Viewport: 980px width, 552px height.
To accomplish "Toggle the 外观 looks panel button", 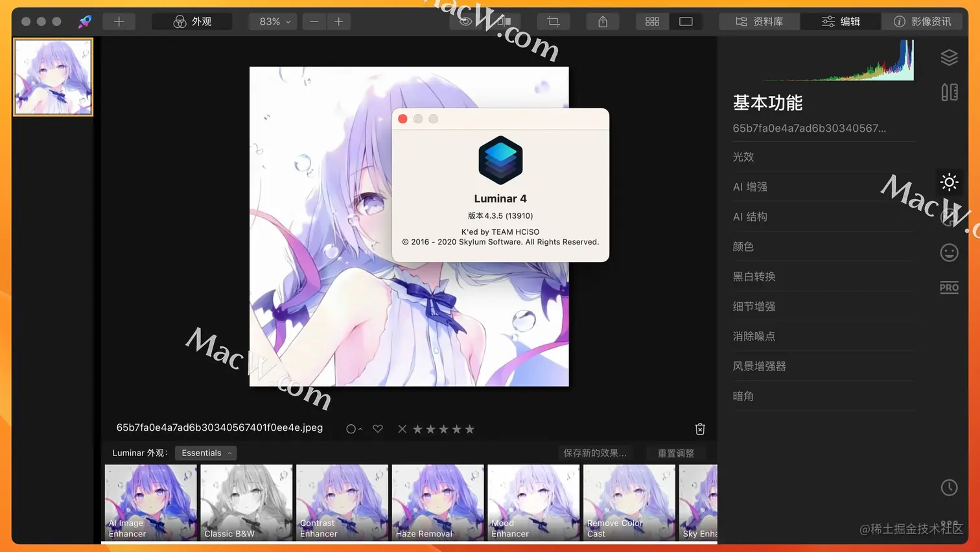I will (x=192, y=21).
